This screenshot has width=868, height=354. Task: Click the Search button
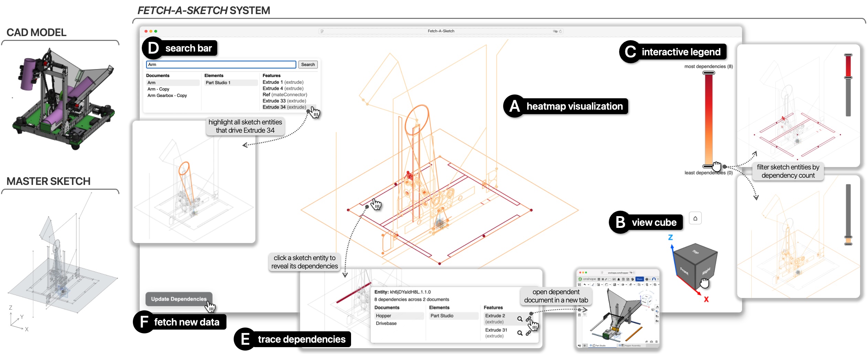pos(308,65)
